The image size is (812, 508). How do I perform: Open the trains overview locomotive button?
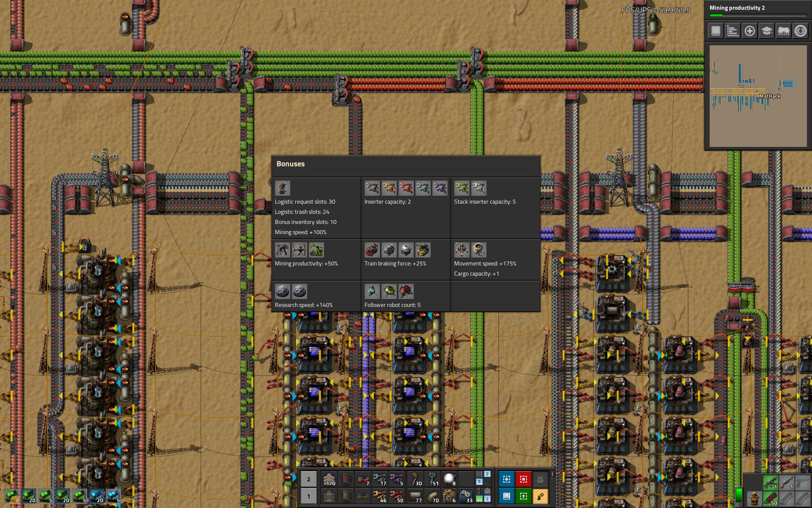783,31
